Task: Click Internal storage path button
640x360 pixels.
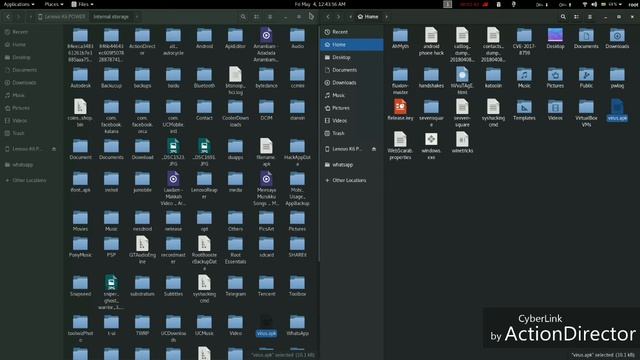Action: 111,17
